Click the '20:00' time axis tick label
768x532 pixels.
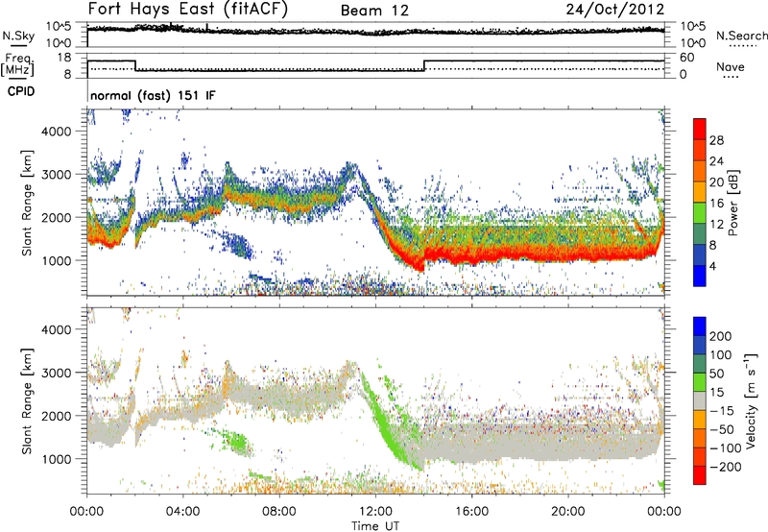(567, 512)
